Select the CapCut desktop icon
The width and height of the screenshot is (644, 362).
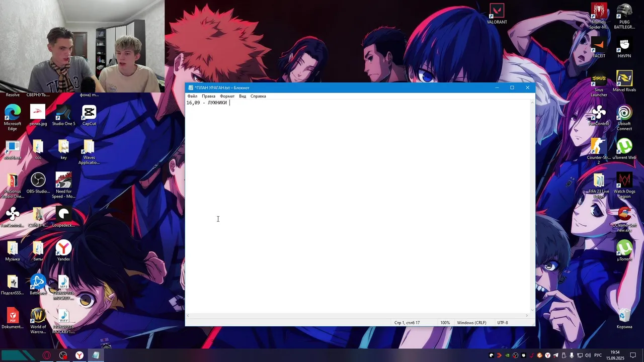pos(89,115)
